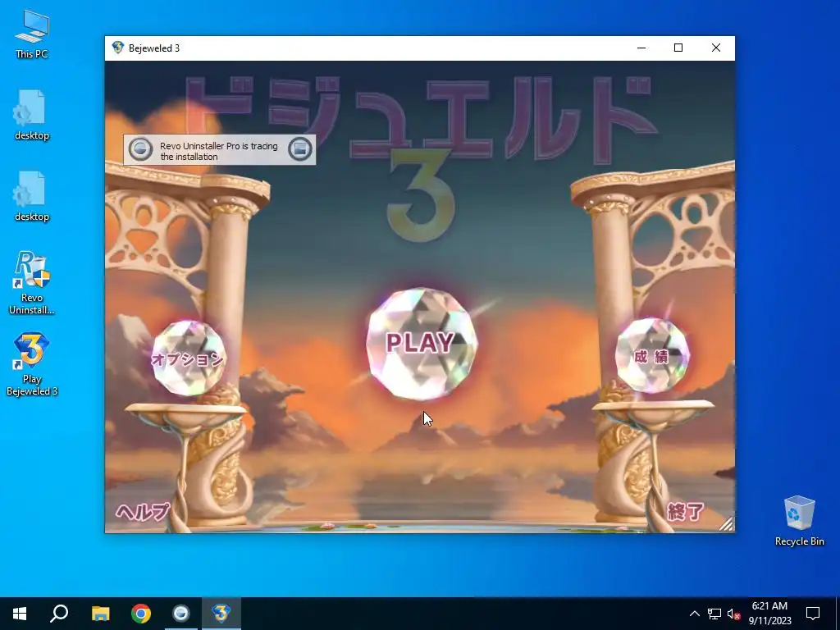Image resolution: width=840 pixels, height=630 pixels.
Task: Open the Windows Start menu
Action: tap(20, 614)
